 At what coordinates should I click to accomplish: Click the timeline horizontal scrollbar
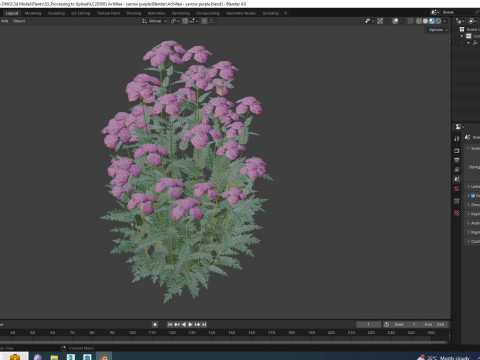[x=223, y=342]
